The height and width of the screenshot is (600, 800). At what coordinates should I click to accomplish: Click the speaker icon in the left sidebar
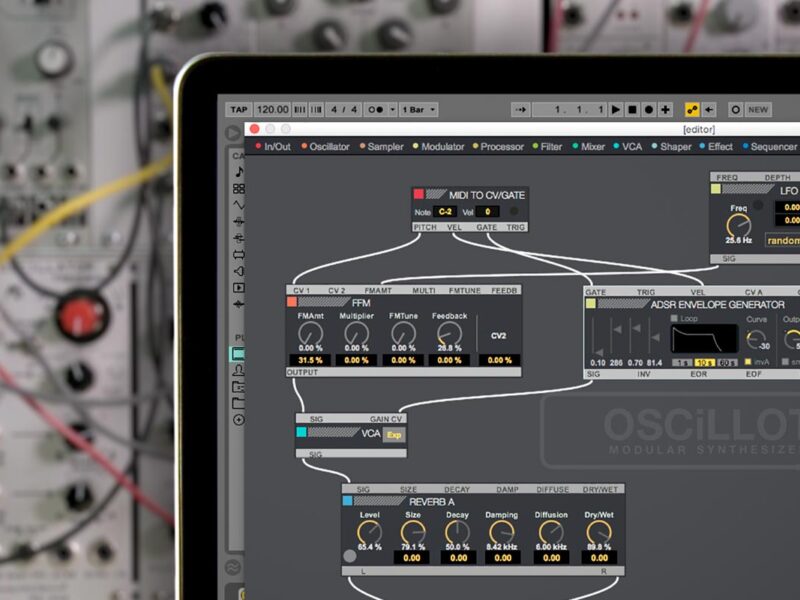click(x=239, y=270)
